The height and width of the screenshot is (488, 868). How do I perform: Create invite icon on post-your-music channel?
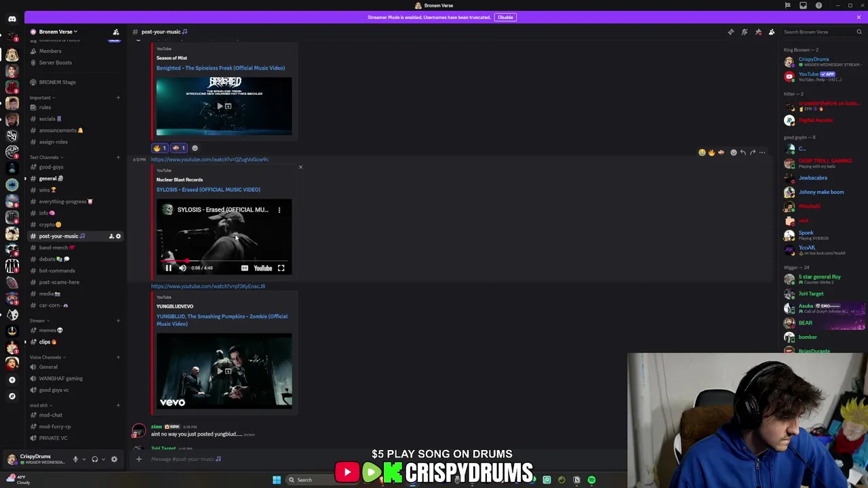click(x=111, y=237)
